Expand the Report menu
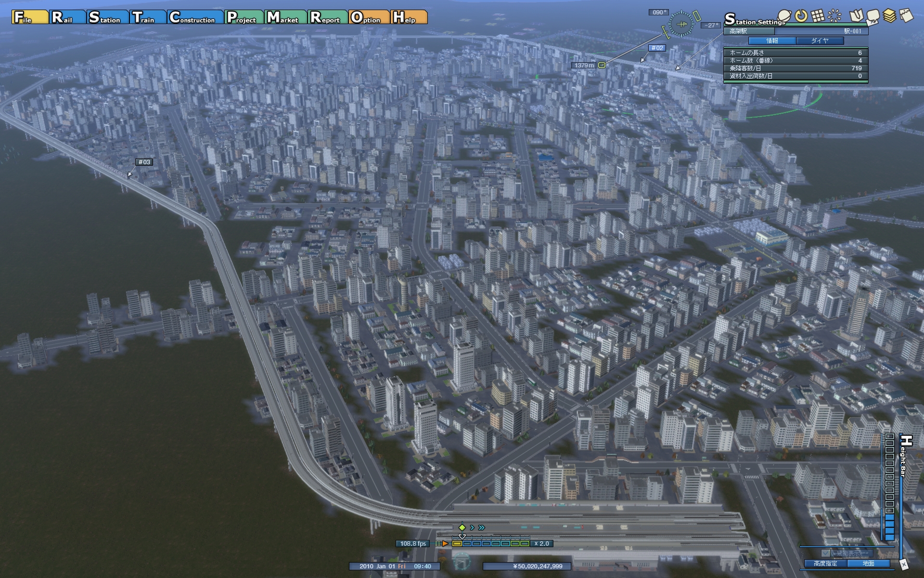This screenshot has width=924, height=578. point(328,17)
